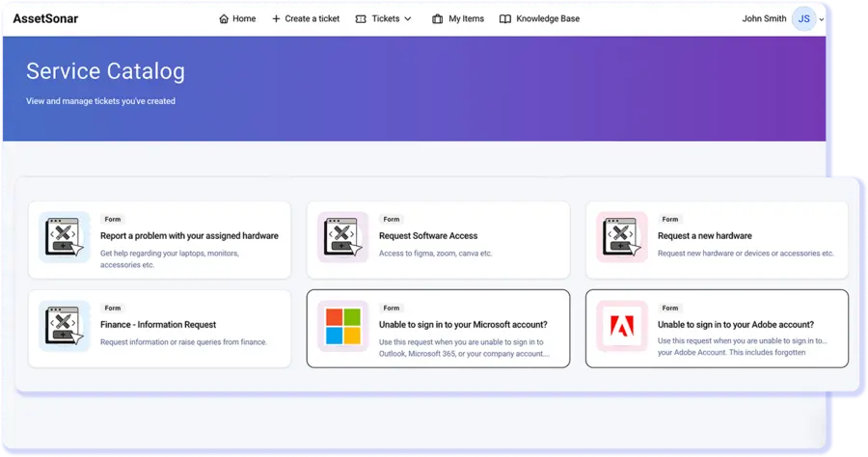Viewport: 868px width, 457px height.
Task: Click the AssetSonar logo
Action: [x=45, y=19]
